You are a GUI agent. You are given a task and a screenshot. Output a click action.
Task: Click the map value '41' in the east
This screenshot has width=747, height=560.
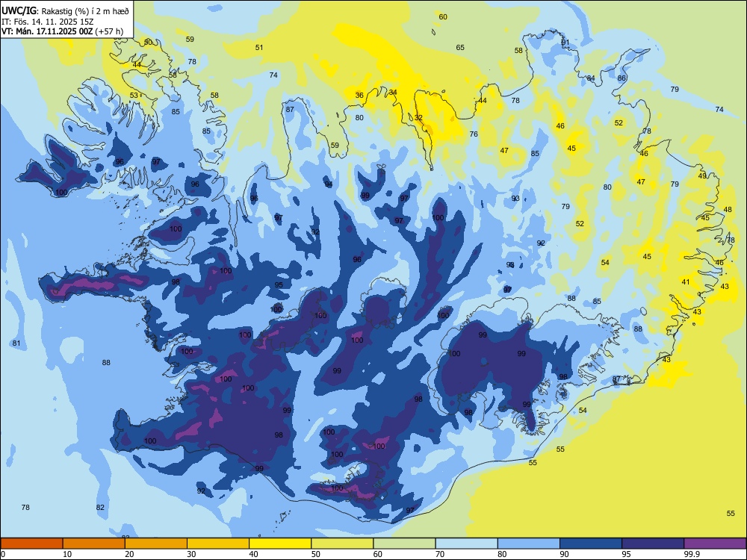686,282
